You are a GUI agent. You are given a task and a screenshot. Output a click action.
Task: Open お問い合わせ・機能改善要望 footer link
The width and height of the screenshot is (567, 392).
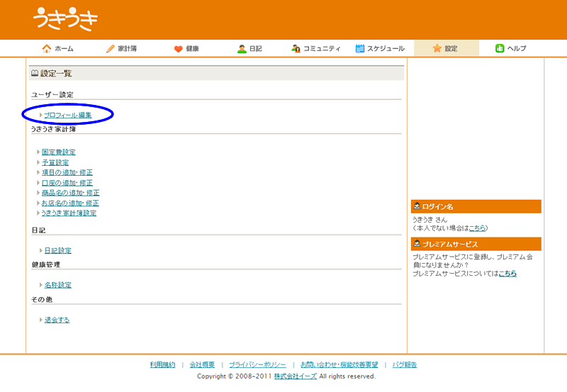pos(339,364)
